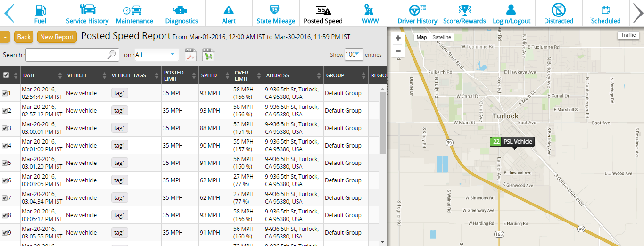
Task: Open the Driver History report
Action: click(417, 13)
